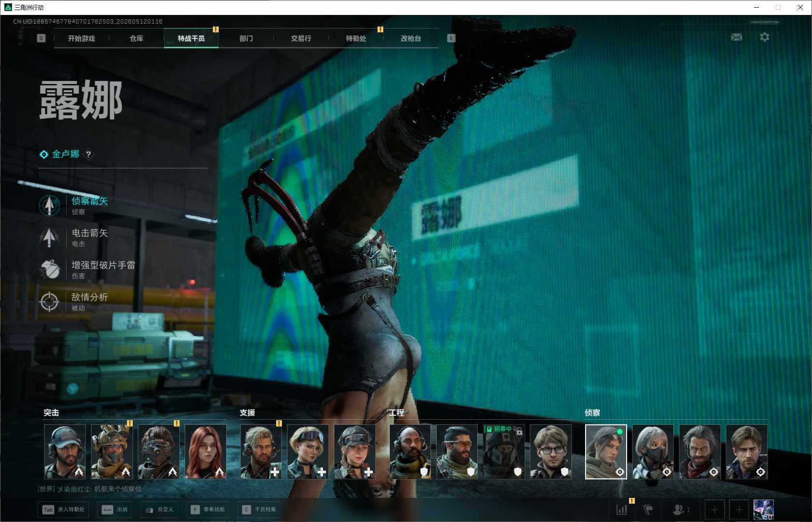
Task: Open the 特战干员 tab
Action: [191, 38]
